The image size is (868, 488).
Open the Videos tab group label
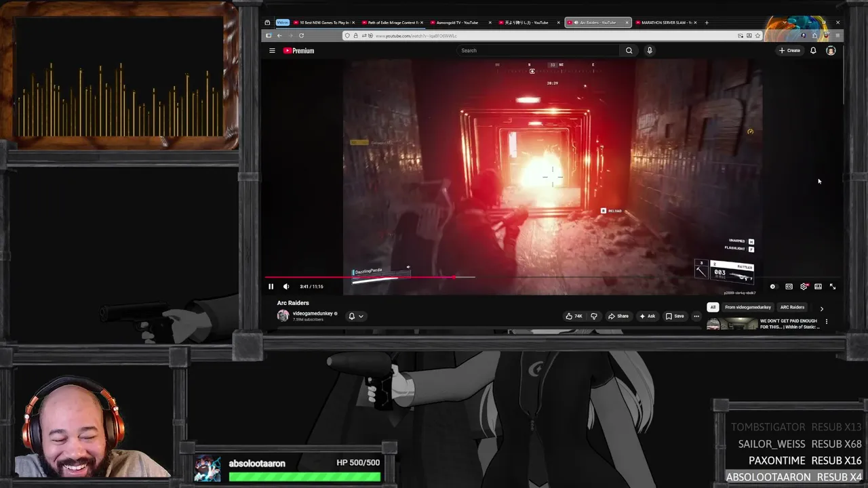(282, 22)
